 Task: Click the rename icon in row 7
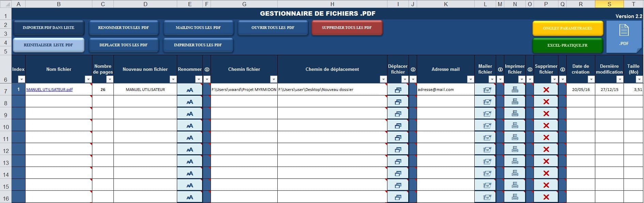click(190, 90)
